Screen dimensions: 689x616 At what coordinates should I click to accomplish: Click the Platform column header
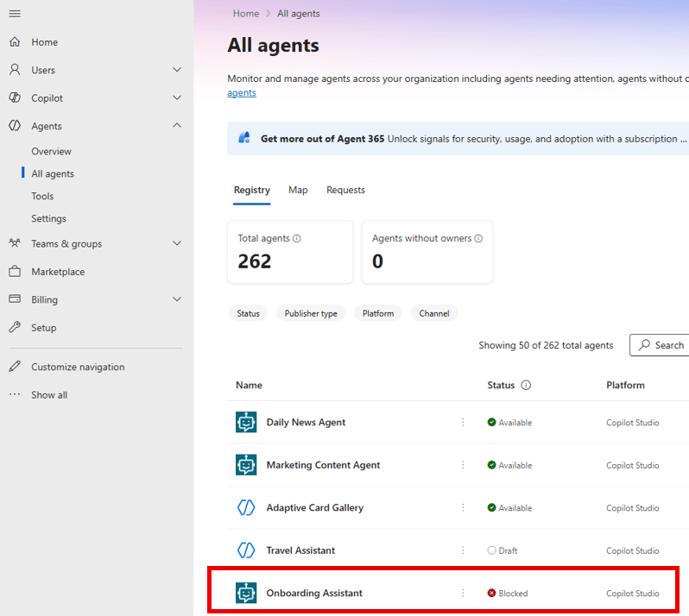click(625, 385)
